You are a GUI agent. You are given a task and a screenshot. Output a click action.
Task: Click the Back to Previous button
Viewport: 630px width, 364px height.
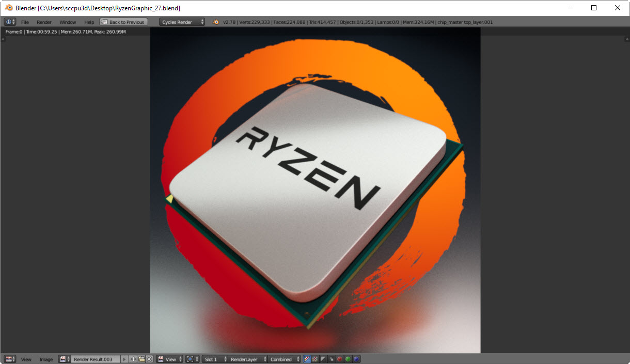click(123, 22)
